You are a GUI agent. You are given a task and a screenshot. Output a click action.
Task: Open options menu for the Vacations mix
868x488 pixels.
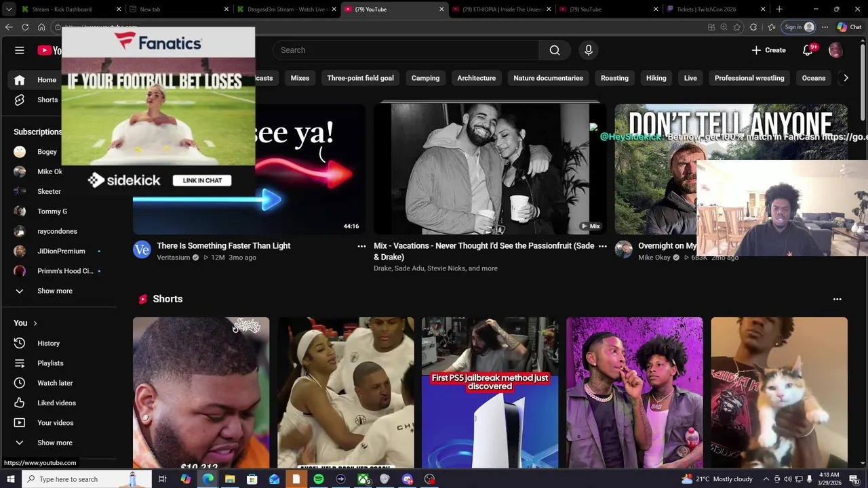pyautogui.click(x=602, y=247)
